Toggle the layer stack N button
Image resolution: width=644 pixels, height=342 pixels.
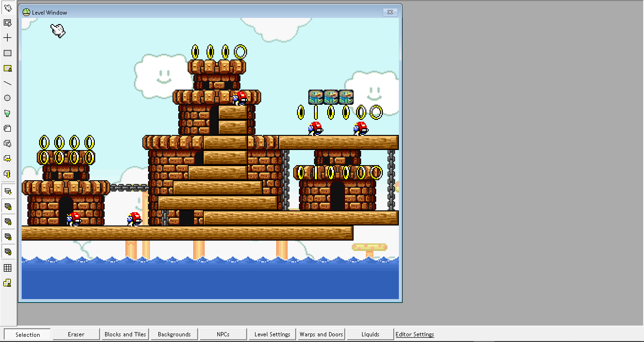coord(8,206)
